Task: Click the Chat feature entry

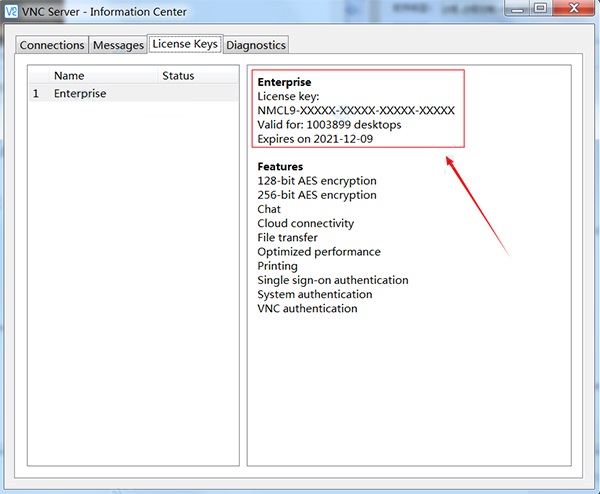Action: pyautogui.click(x=269, y=209)
